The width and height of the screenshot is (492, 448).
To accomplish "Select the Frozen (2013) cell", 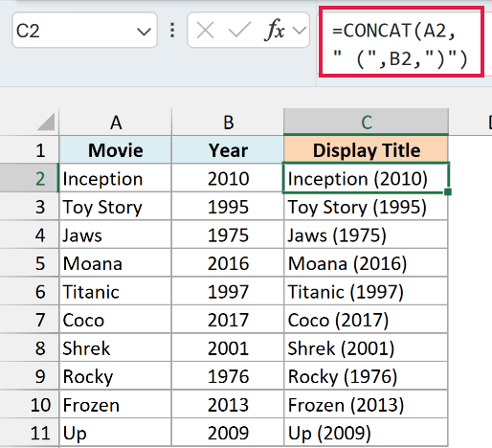I will click(366, 404).
